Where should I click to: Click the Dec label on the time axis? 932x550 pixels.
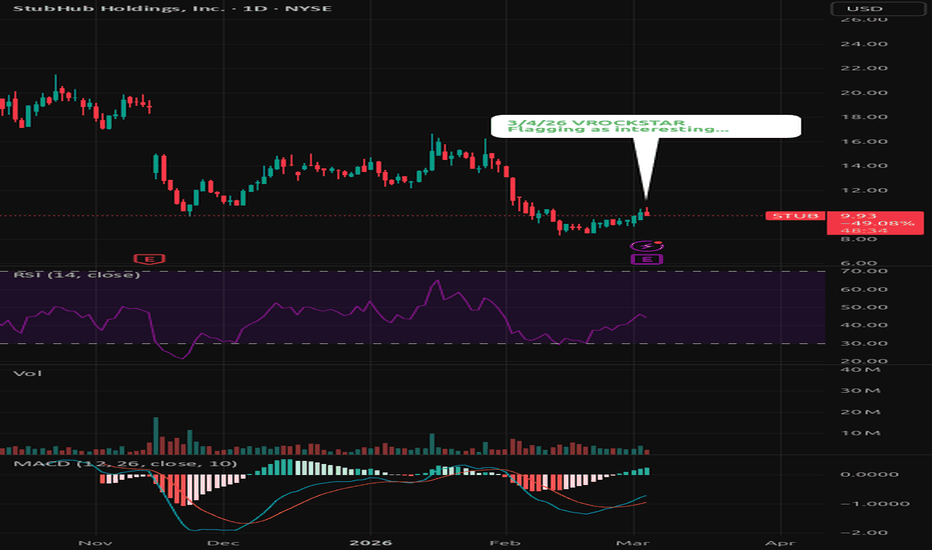coord(223,543)
